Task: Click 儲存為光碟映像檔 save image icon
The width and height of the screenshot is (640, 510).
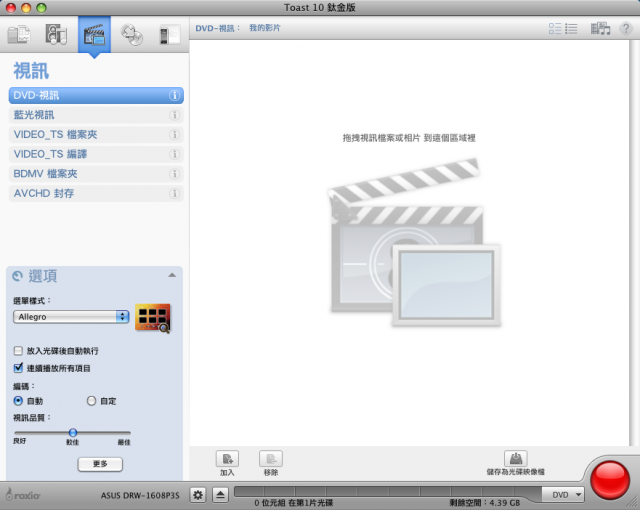Action: [x=516, y=459]
